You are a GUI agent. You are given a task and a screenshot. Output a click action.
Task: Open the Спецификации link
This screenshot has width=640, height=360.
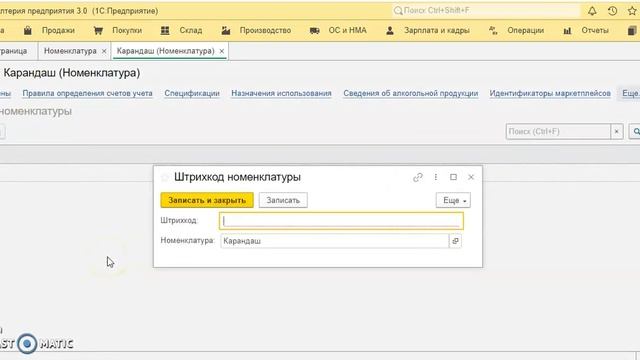(192, 93)
